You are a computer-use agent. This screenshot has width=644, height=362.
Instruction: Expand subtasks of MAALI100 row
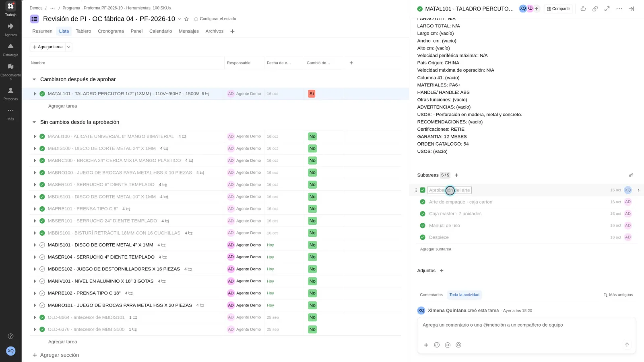35,136
